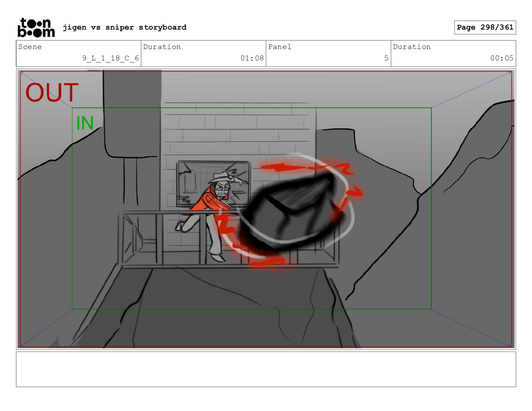Click the panel number '5'
532x411 pixels.
[386, 58]
